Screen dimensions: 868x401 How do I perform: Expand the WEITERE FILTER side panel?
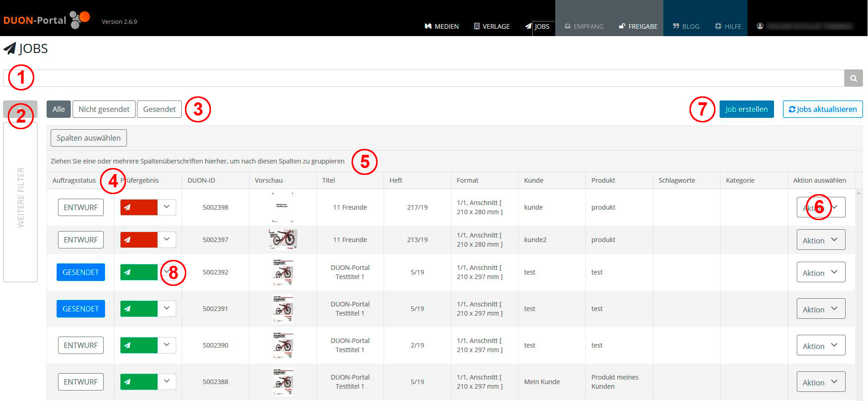[20, 202]
